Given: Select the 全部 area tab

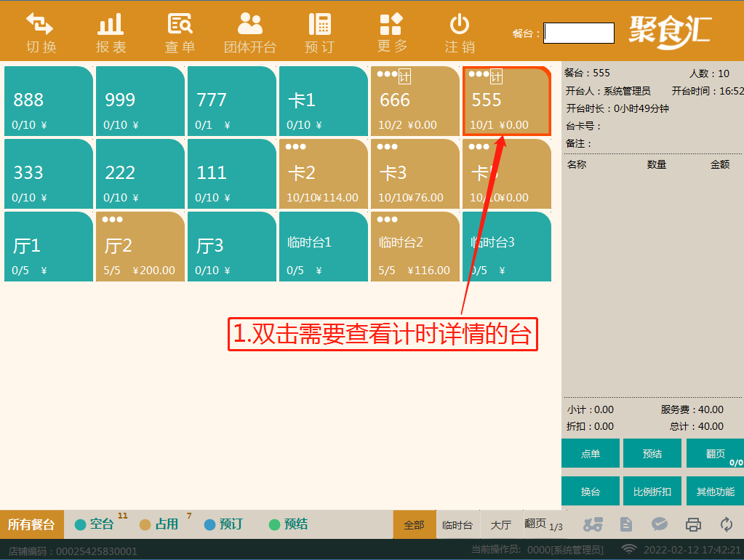Looking at the screenshot, I should (415, 524).
